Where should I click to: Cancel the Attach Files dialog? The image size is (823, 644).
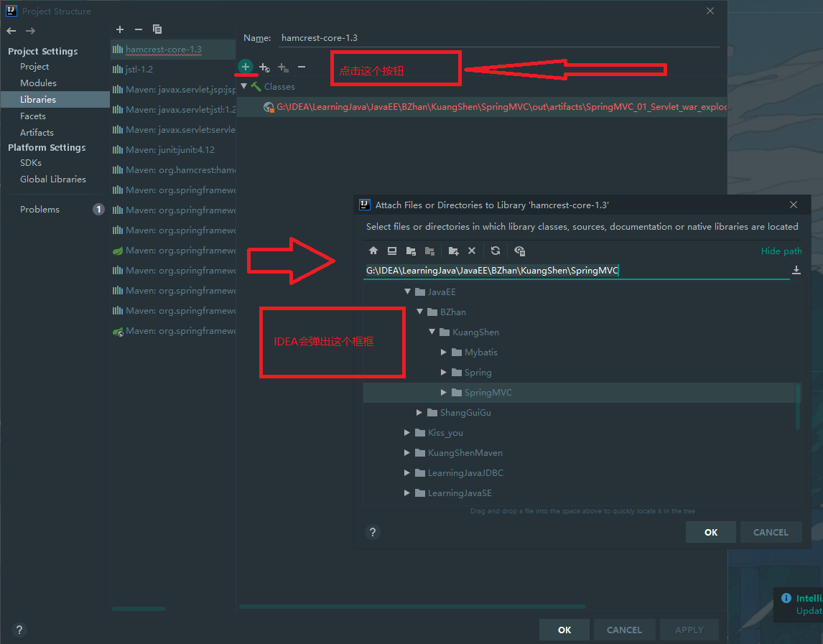click(771, 532)
